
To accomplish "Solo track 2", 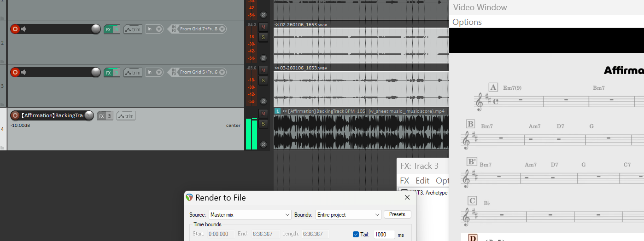I will tap(263, 37).
